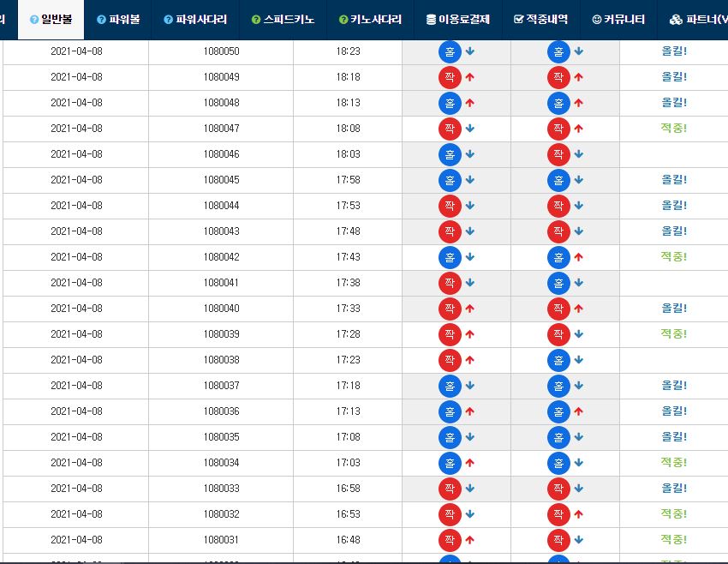Click round number 1080050
728x564 pixels.
pos(222,51)
